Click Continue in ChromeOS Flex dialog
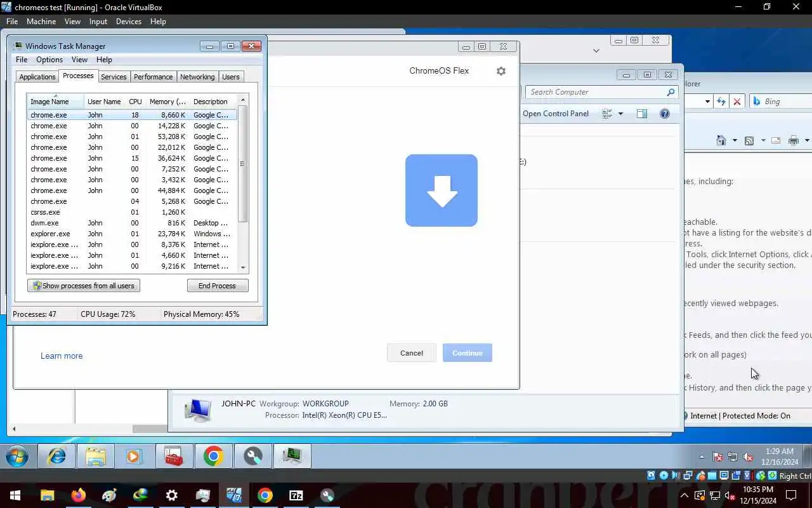Screen dimensions: 812x508 tap(468, 353)
